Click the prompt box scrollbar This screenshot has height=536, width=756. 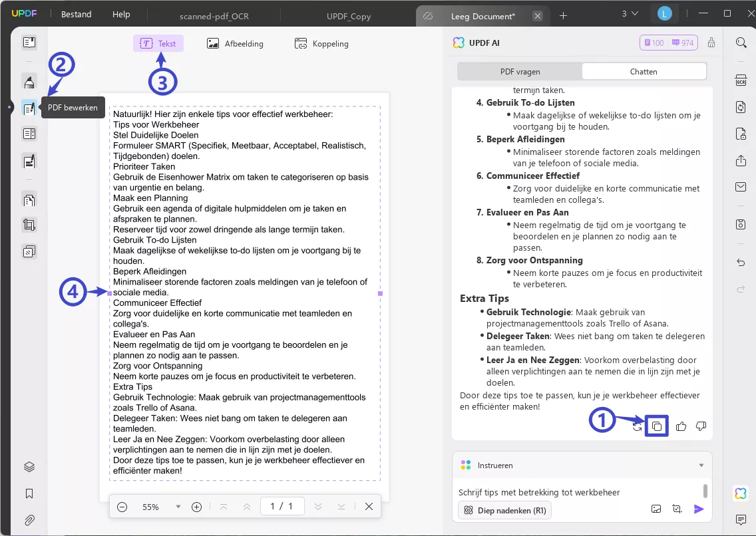coord(705,491)
